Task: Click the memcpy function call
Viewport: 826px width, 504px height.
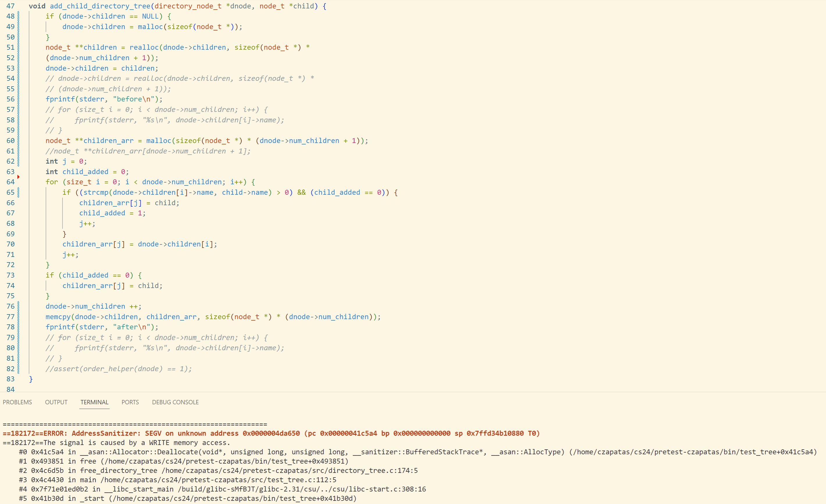Action: 58,317
